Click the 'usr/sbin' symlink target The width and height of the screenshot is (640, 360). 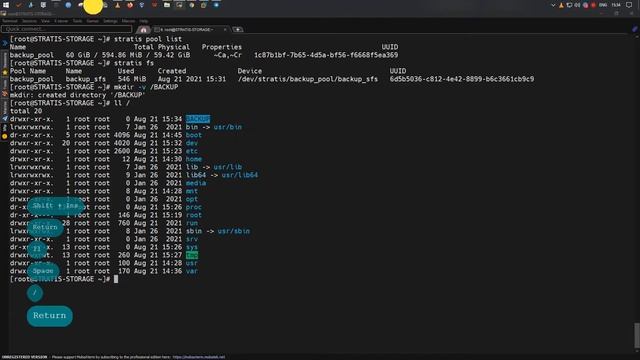point(233,231)
